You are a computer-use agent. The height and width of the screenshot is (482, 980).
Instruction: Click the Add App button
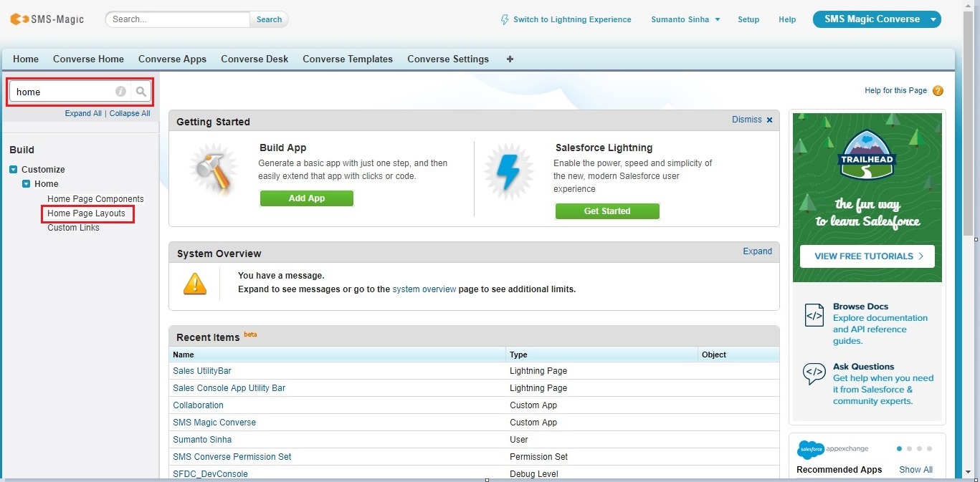(x=307, y=198)
